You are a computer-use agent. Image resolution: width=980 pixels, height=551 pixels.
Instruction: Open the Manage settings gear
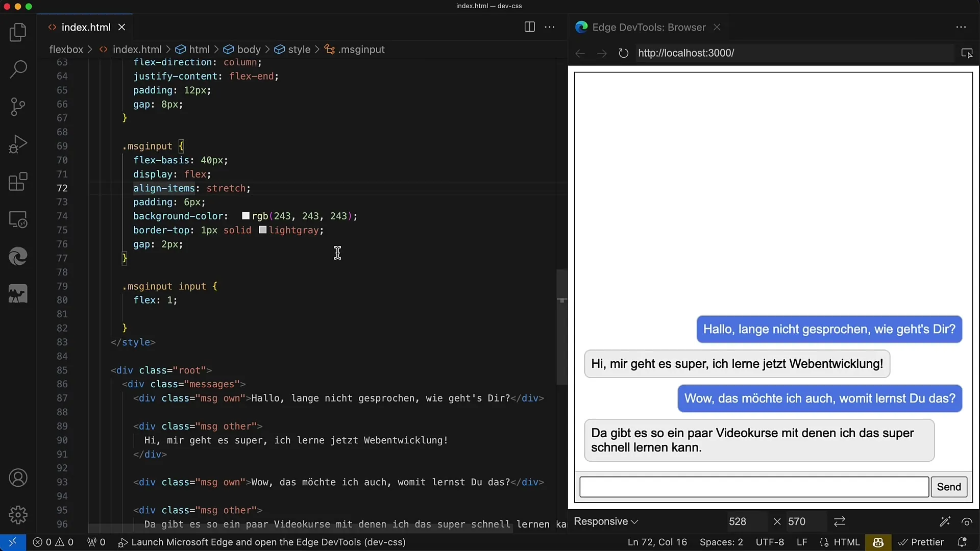[18, 515]
